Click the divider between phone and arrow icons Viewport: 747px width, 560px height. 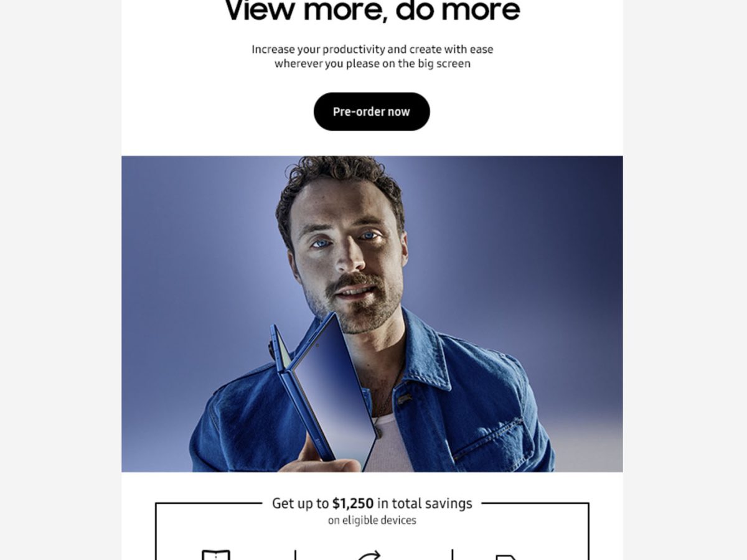(x=295, y=554)
